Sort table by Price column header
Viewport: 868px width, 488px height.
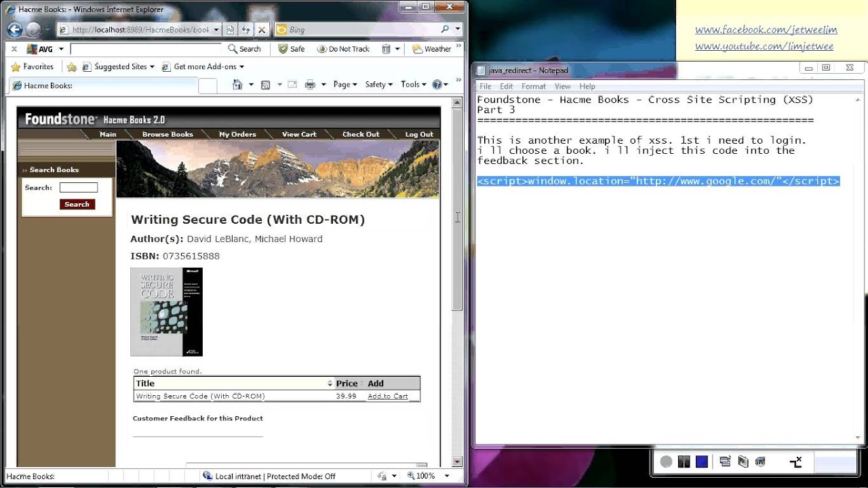click(350, 383)
